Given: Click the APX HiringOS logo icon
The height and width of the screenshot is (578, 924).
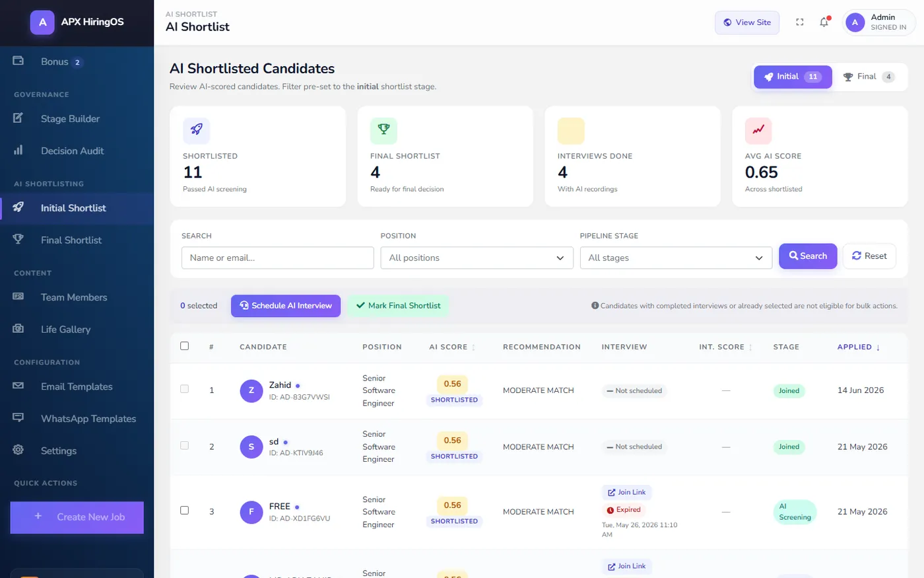Looking at the screenshot, I should pos(42,22).
